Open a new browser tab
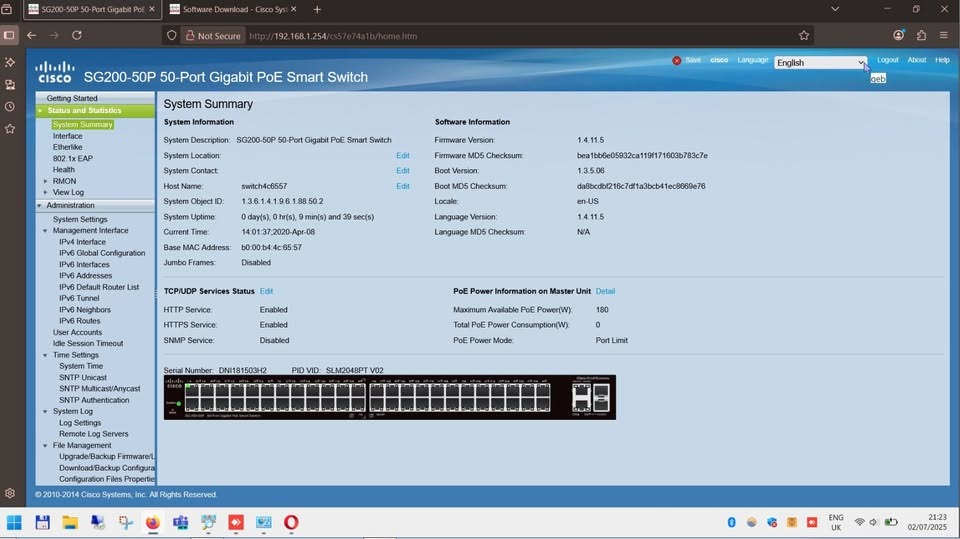Viewport: 960px width, 539px height. coord(317,9)
